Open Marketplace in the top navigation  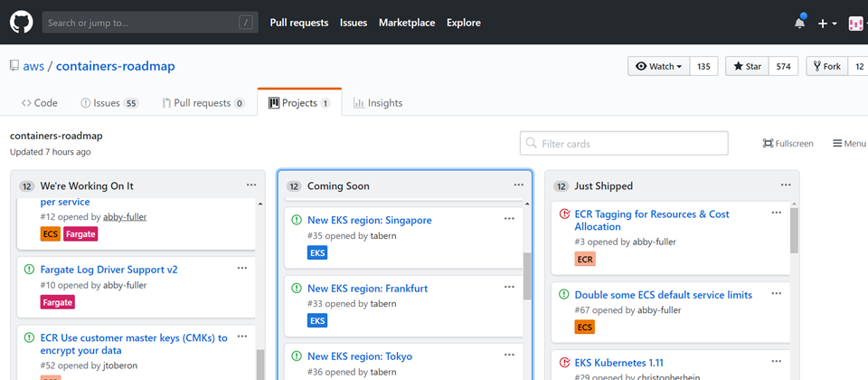(x=407, y=23)
